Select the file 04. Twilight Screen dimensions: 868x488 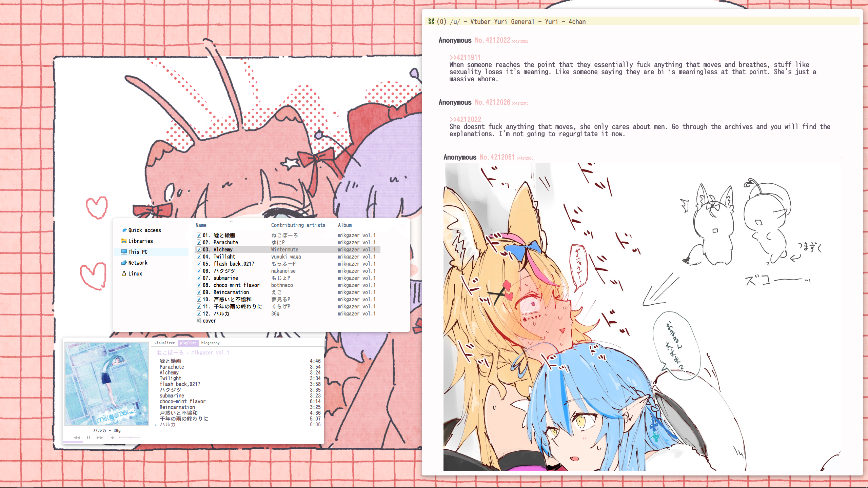219,257
